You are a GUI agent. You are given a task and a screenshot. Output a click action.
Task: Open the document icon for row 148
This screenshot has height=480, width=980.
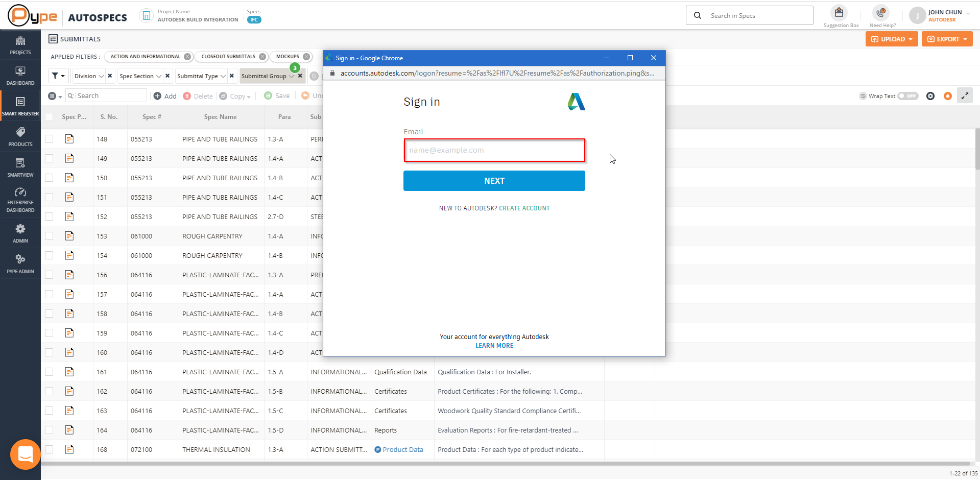(x=69, y=139)
